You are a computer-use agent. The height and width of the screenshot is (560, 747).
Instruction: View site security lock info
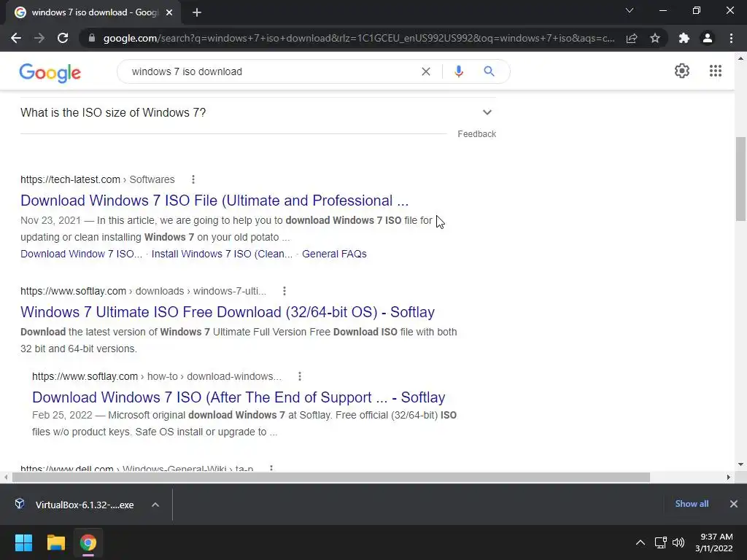pyautogui.click(x=92, y=38)
